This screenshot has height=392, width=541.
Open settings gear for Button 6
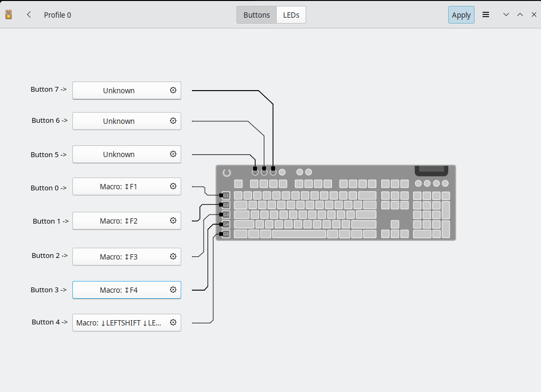point(173,121)
